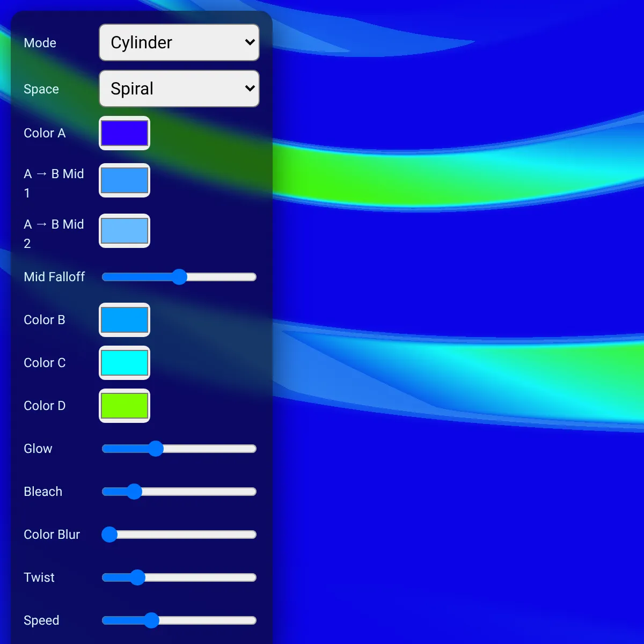This screenshot has width=644, height=644.
Task: Click the Speed slider thumb
Action: tap(152, 620)
